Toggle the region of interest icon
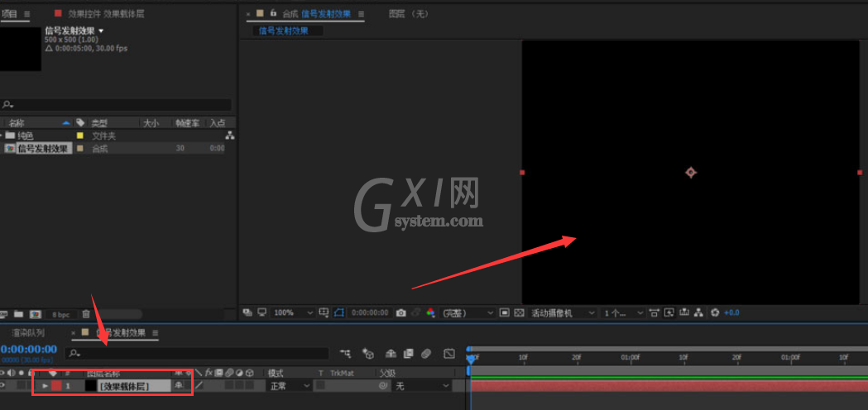The width and height of the screenshot is (868, 410). click(x=504, y=312)
